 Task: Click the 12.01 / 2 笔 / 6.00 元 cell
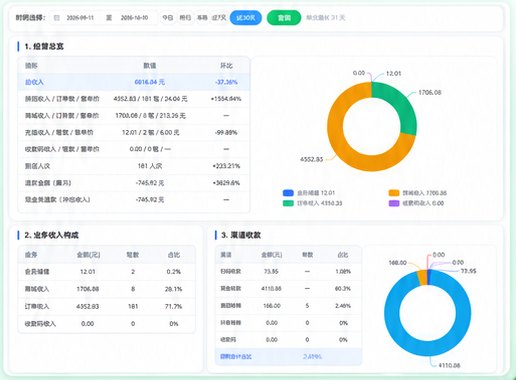click(150, 132)
